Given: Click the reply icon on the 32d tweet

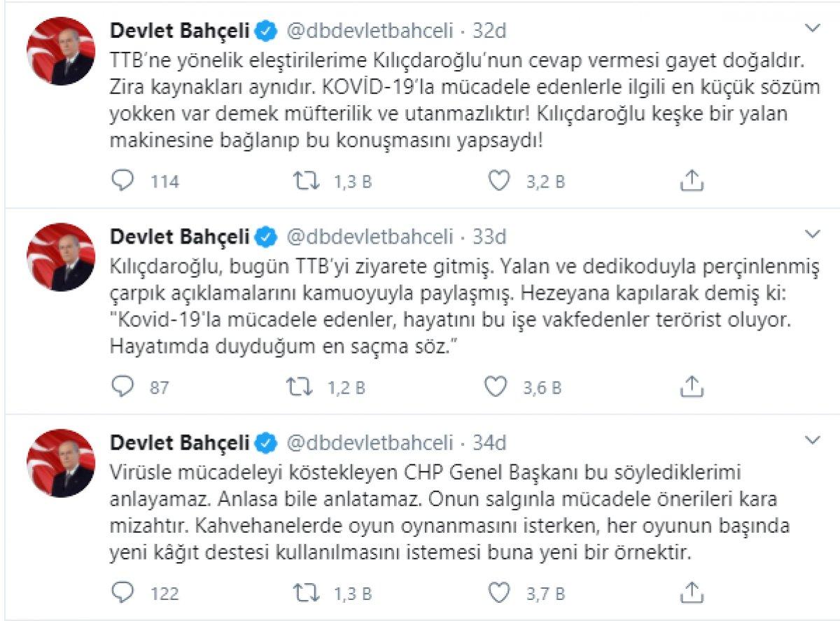Looking at the screenshot, I should pos(123,181).
